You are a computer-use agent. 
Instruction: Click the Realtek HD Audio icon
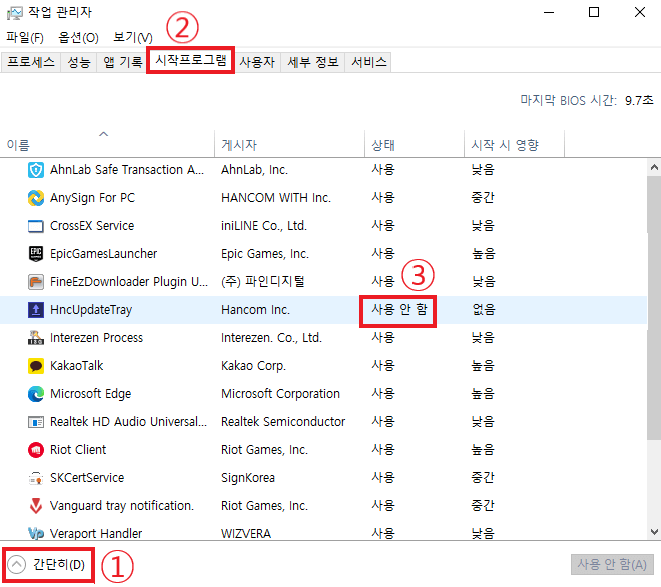pyautogui.click(x=36, y=422)
